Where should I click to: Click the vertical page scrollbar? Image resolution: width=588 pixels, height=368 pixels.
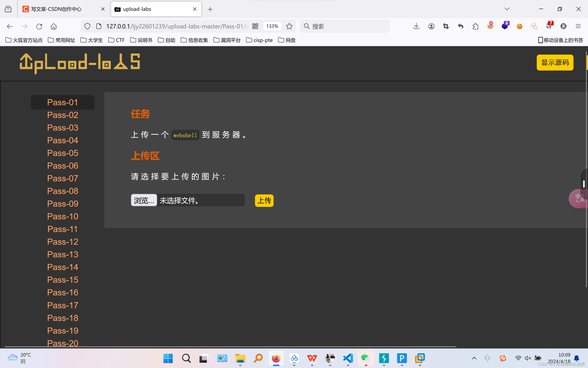586,169
